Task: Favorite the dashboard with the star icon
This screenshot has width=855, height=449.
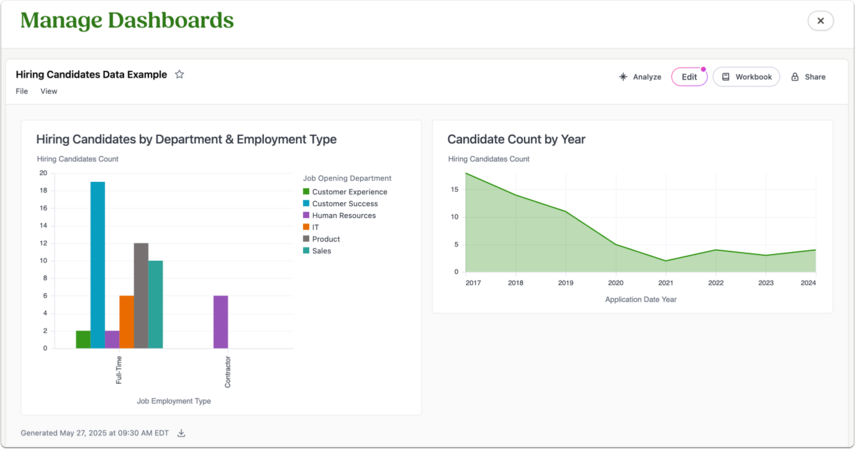Action: click(179, 74)
